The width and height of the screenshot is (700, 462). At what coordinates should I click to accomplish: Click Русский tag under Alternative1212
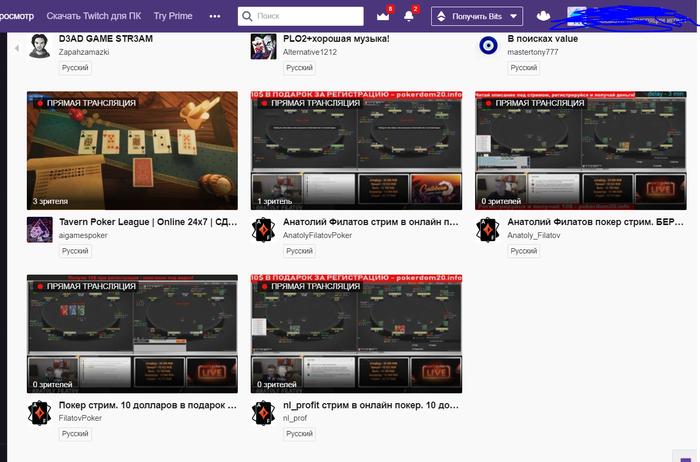click(299, 68)
